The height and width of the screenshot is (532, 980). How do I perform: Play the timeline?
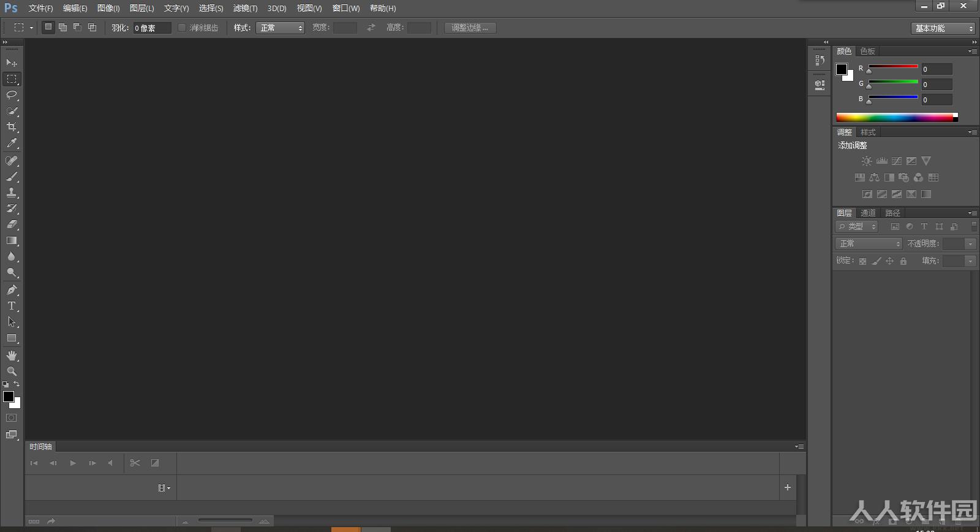73,463
